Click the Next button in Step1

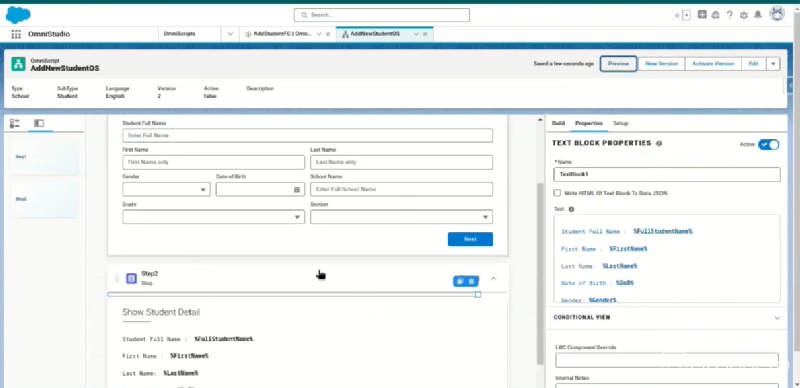tap(470, 239)
